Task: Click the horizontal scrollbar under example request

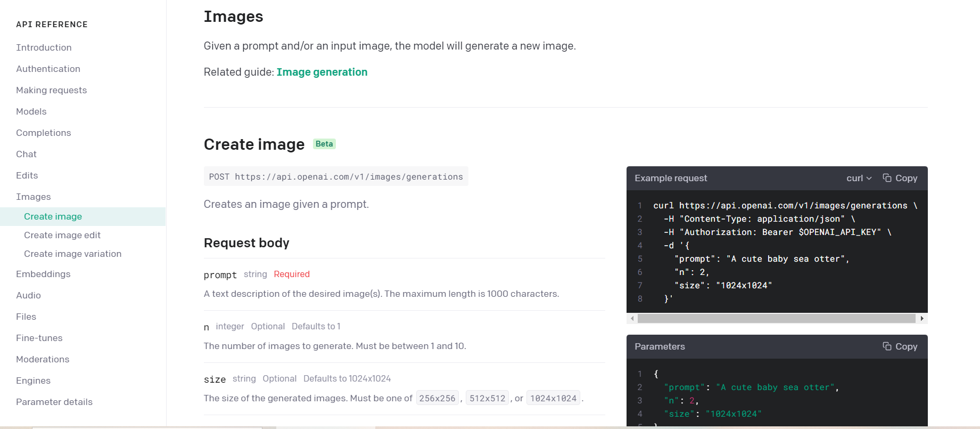Action: [777, 318]
